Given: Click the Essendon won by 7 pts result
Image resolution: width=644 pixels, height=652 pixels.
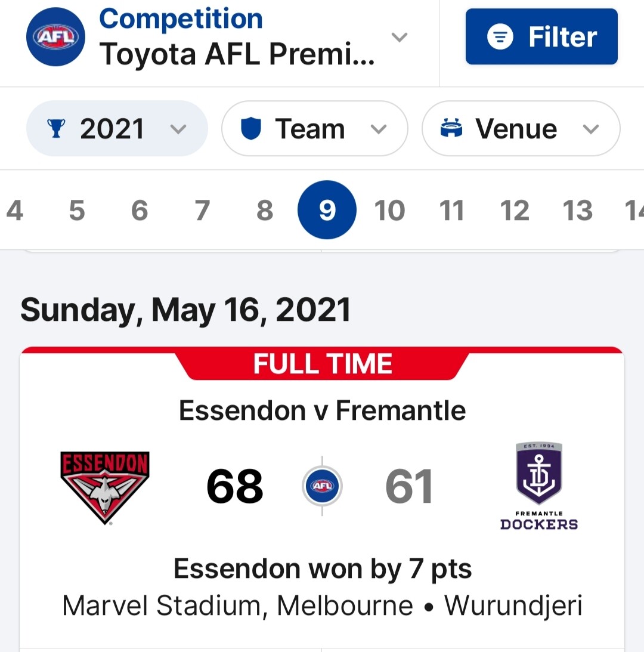Looking at the screenshot, I should [322, 569].
